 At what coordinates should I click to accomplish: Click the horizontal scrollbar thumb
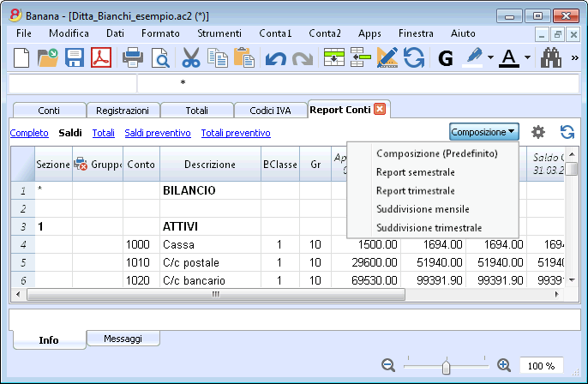point(216,294)
